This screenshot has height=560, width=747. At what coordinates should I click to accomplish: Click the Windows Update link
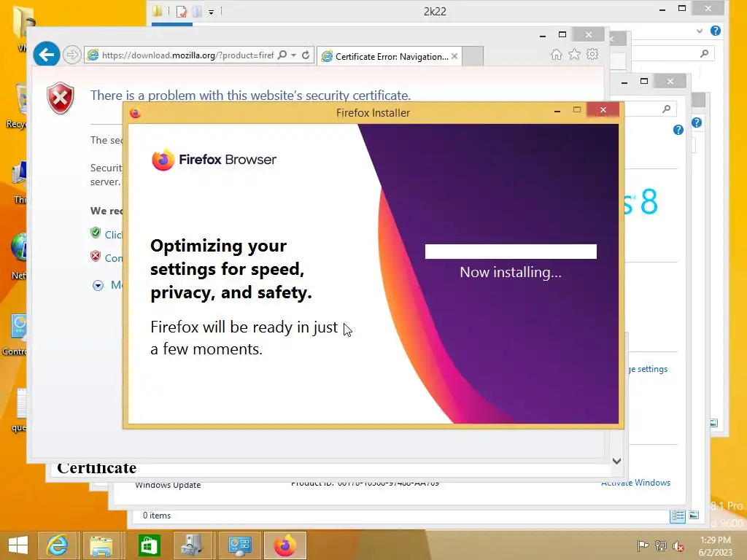[168, 485]
